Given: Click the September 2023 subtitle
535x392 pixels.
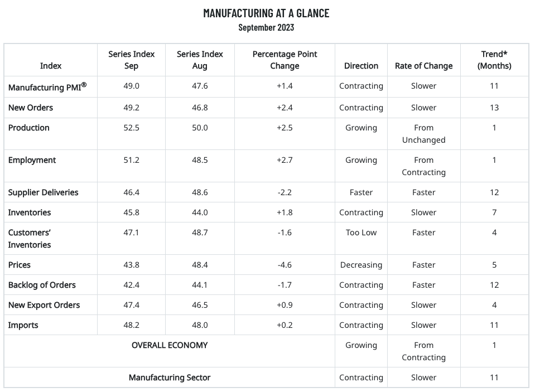Looking at the screenshot, I should point(266,27).
